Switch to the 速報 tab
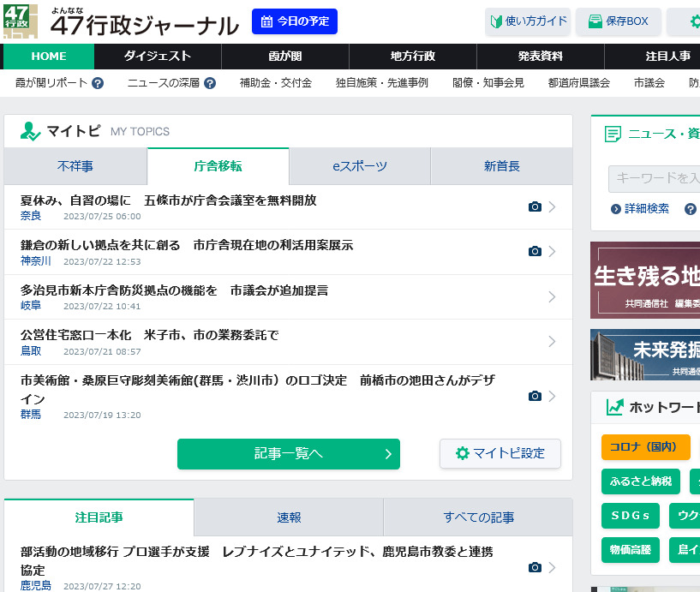Screen dimensions: 700x592 tap(288, 517)
